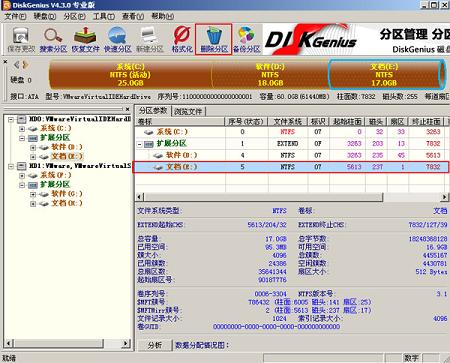Screen dimensions: 450x363
Task: Go to next disk with right arrow
Action: tap(25, 64)
